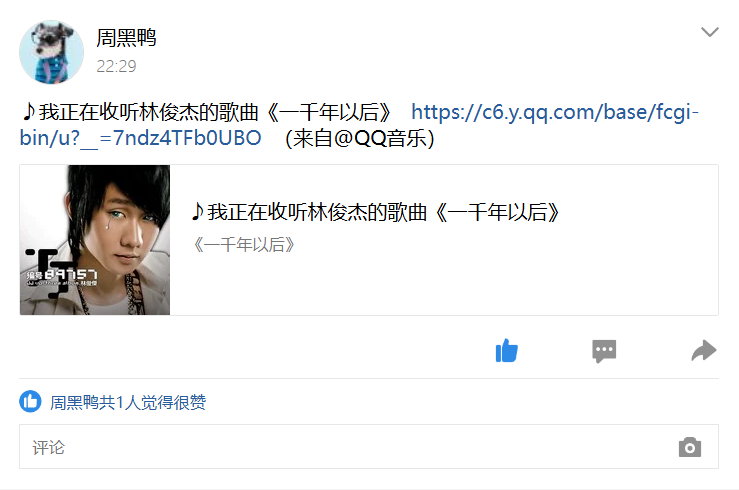The image size is (739, 490).
Task: Share the post using the arrow icon
Action: (x=704, y=351)
